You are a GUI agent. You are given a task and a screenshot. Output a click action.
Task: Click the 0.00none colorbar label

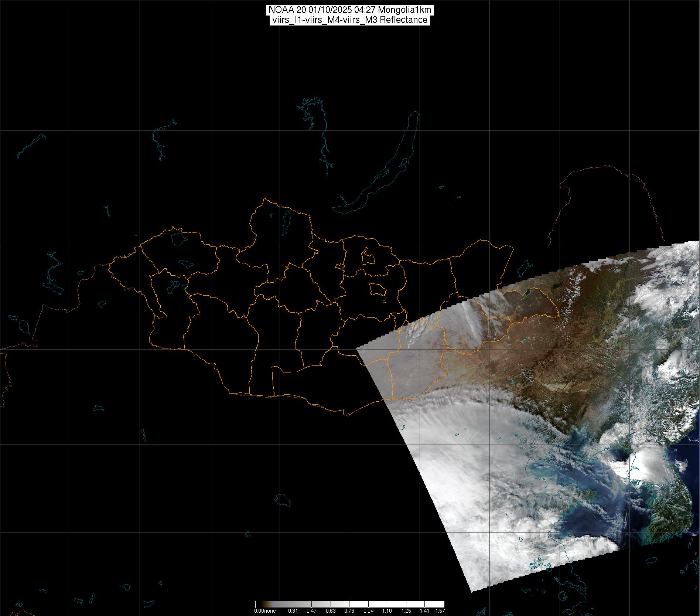pos(264,611)
